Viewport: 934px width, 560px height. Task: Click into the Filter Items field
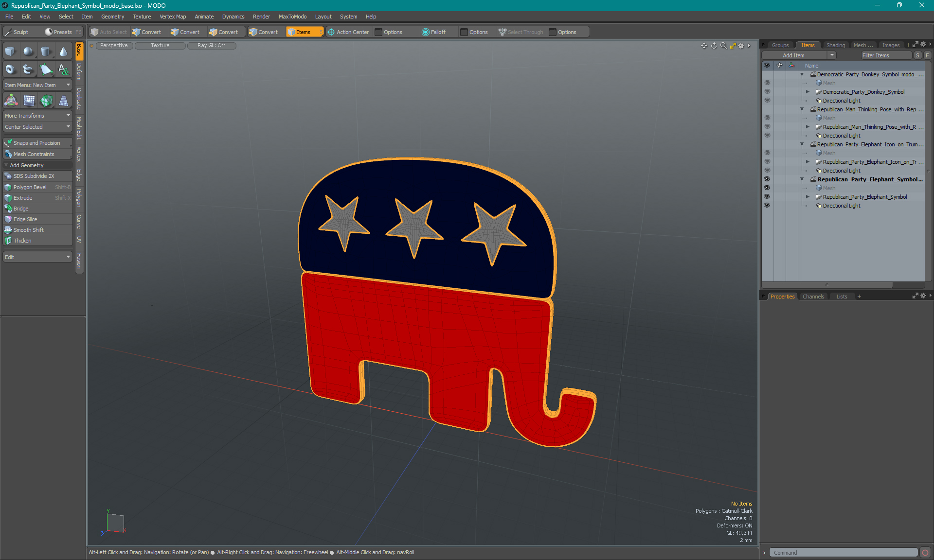[886, 55]
